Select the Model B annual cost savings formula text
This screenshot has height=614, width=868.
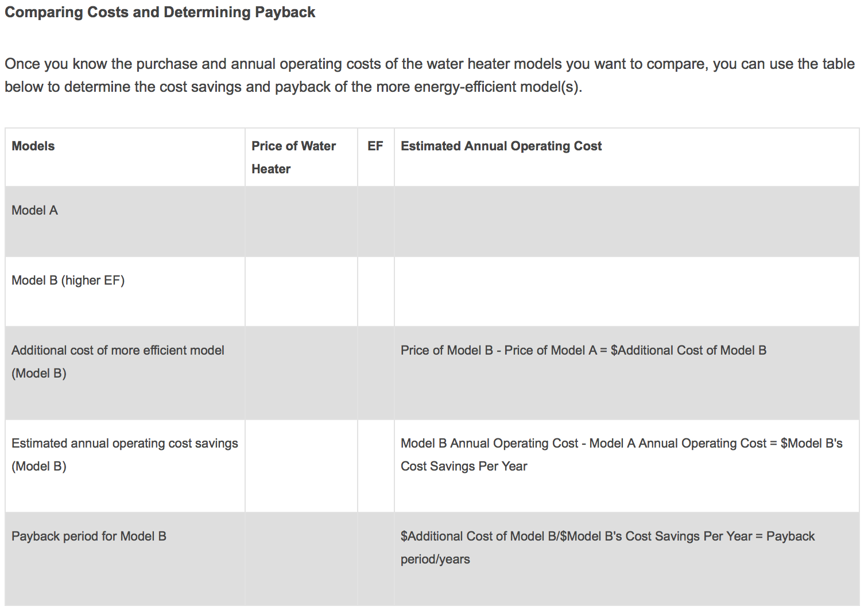[621, 454]
